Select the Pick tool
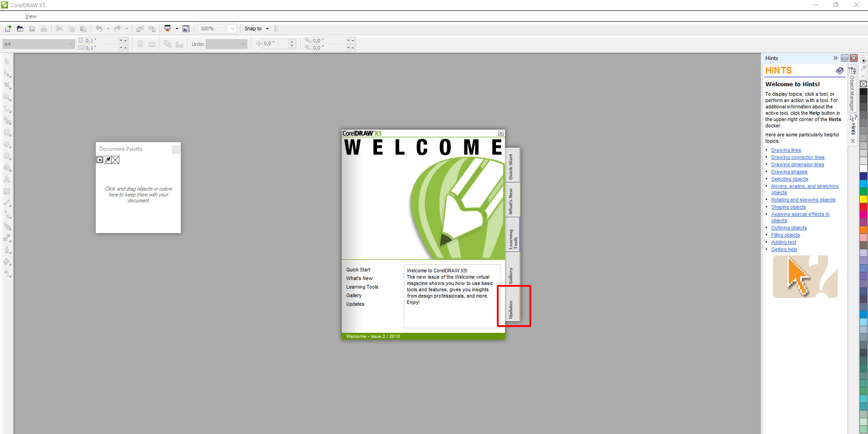 [7, 61]
